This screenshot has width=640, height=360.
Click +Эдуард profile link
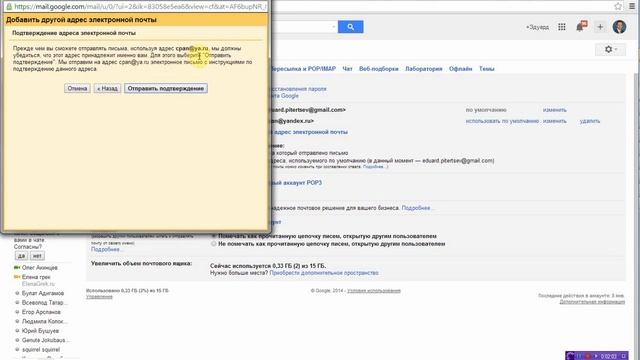537,27
